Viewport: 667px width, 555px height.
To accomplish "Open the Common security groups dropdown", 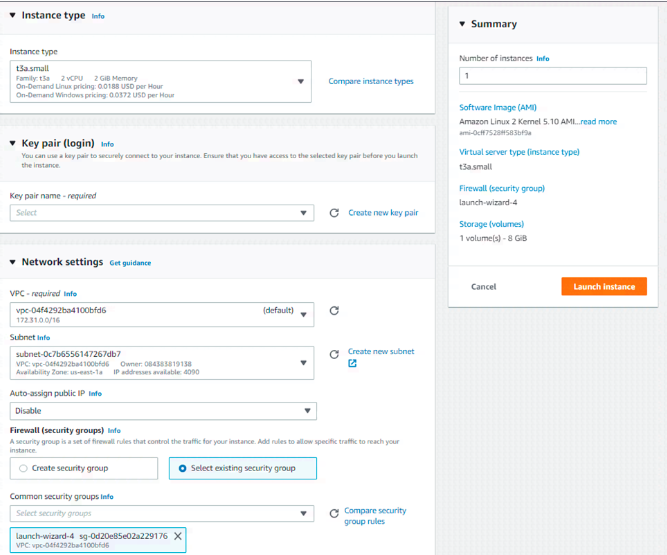I will pyautogui.click(x=162, y=513).
